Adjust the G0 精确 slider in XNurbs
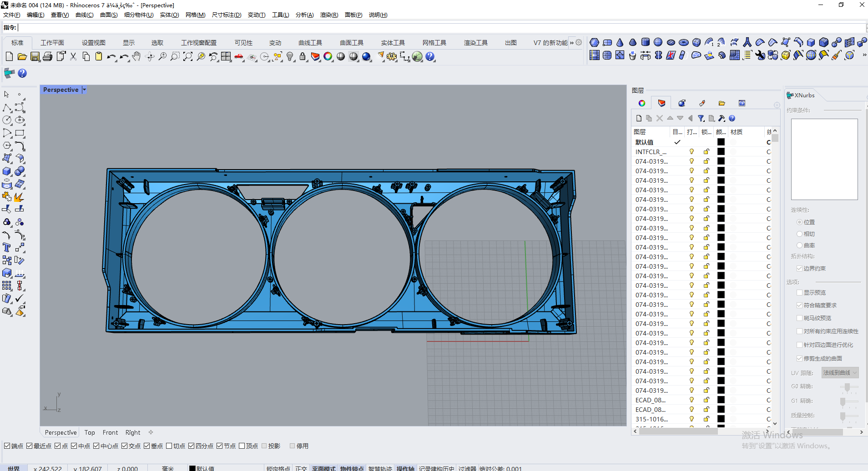The width and height of the screenshot is (868, 471). [848, 388]
